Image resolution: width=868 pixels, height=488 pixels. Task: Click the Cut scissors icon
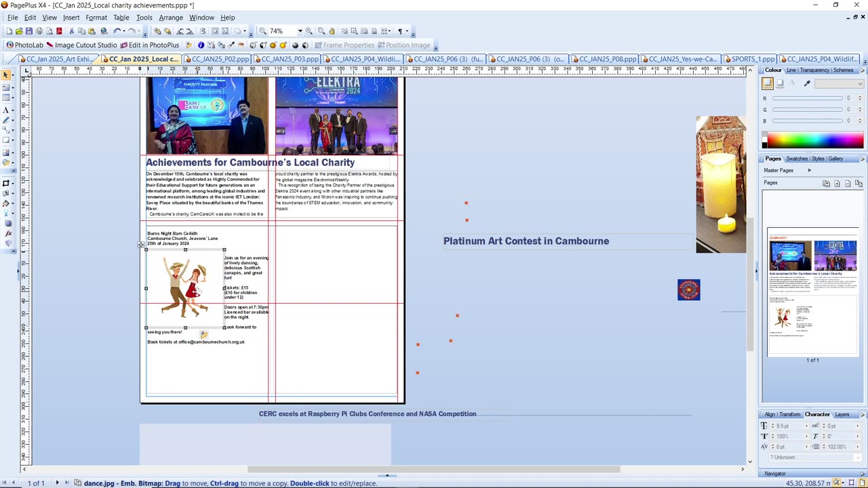[71, 31]
